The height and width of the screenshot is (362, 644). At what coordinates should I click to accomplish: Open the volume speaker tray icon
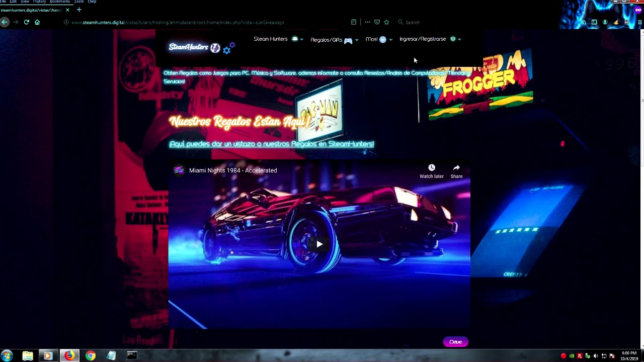[x=596, y=356]
